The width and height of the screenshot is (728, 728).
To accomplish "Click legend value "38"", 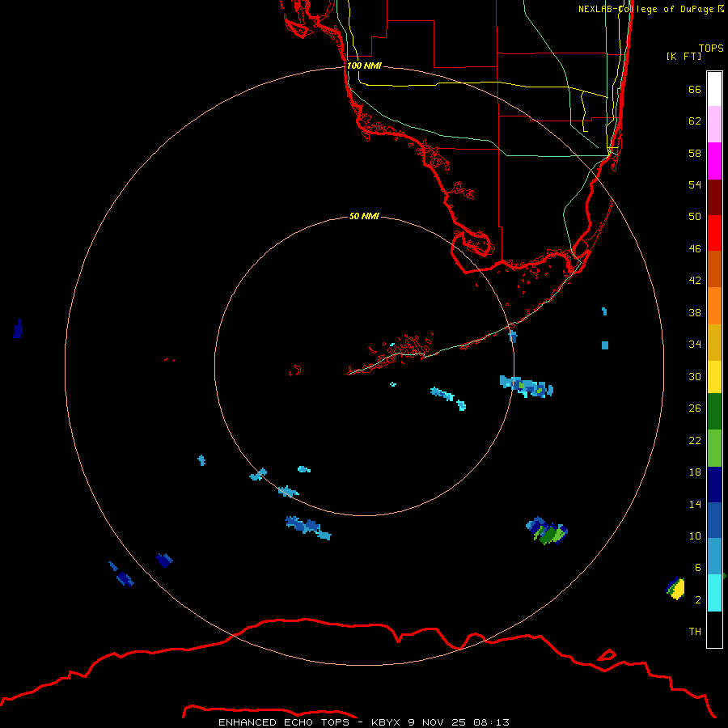I will (695, 312).
